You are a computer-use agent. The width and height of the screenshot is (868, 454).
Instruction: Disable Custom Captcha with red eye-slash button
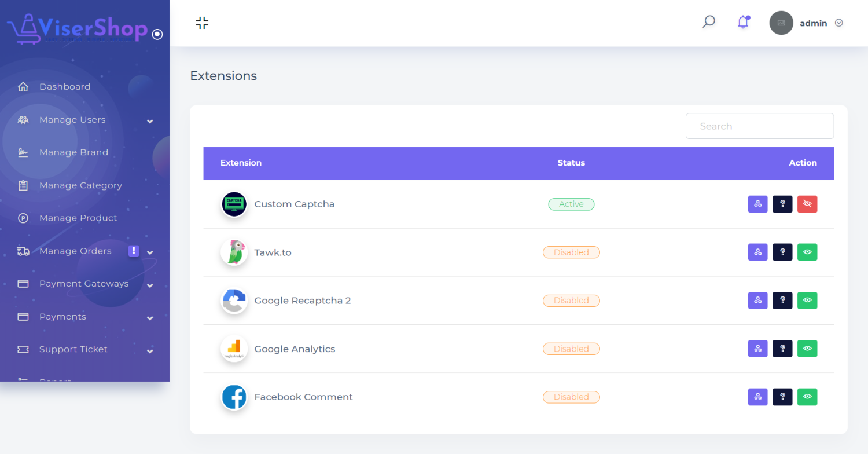coord(807,204)
